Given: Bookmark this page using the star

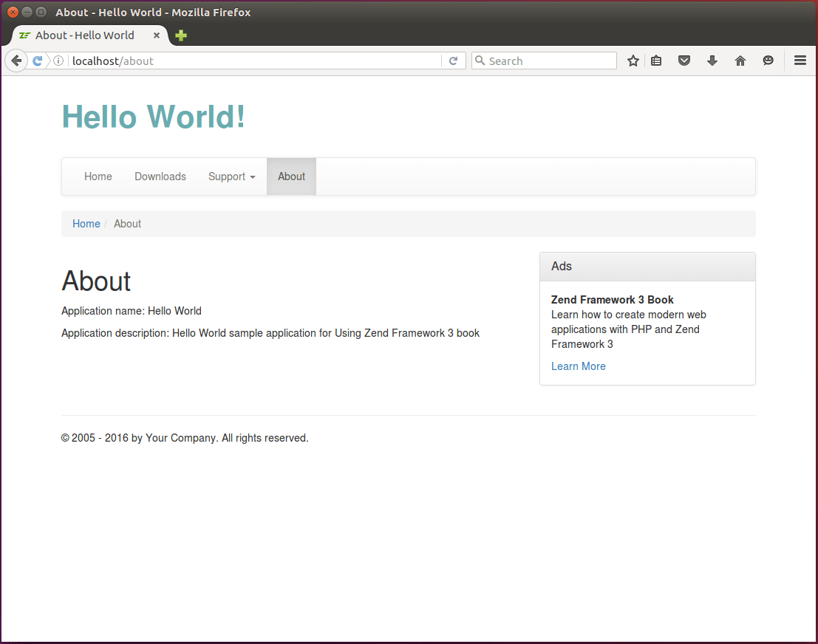Looking at the screenshot, I should pyautogui.click(x=633, y=61).
